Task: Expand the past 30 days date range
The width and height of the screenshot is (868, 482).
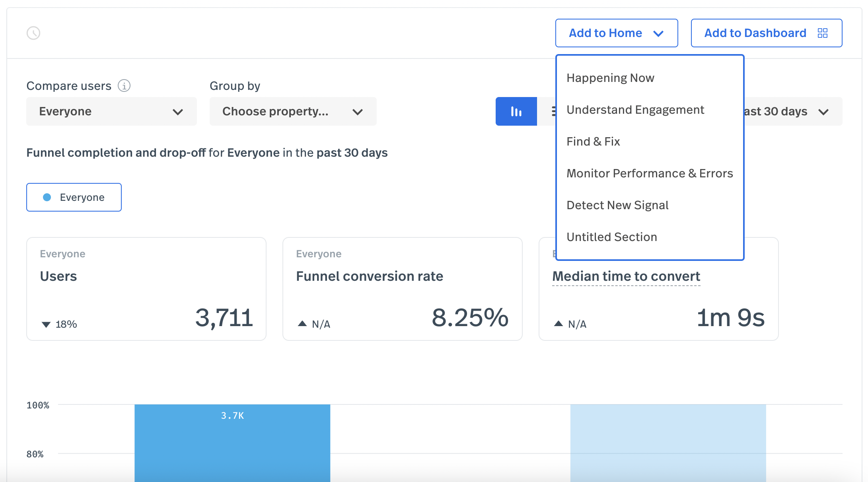Action: [792, 111]
